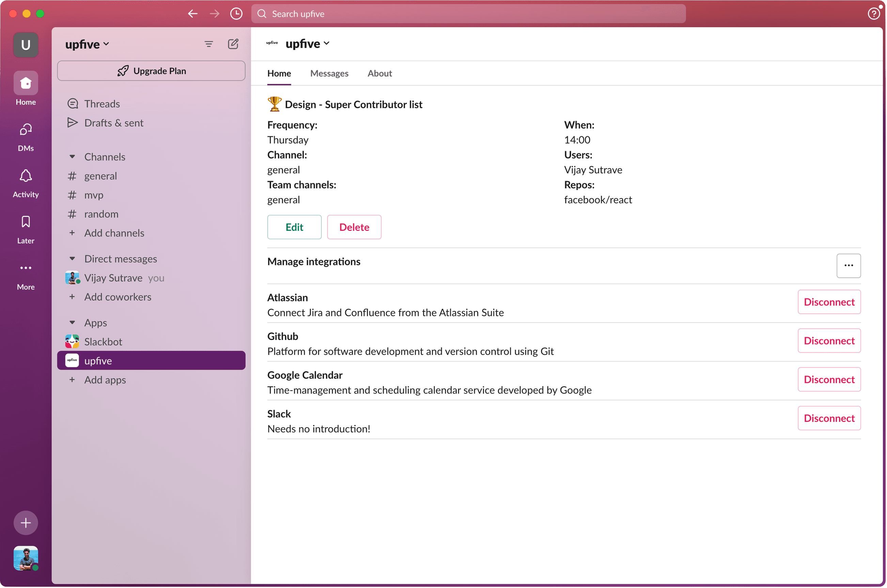Open DMs in left rail
The height and width of the screenshot is (588, 887).
(x=26, y=137)
